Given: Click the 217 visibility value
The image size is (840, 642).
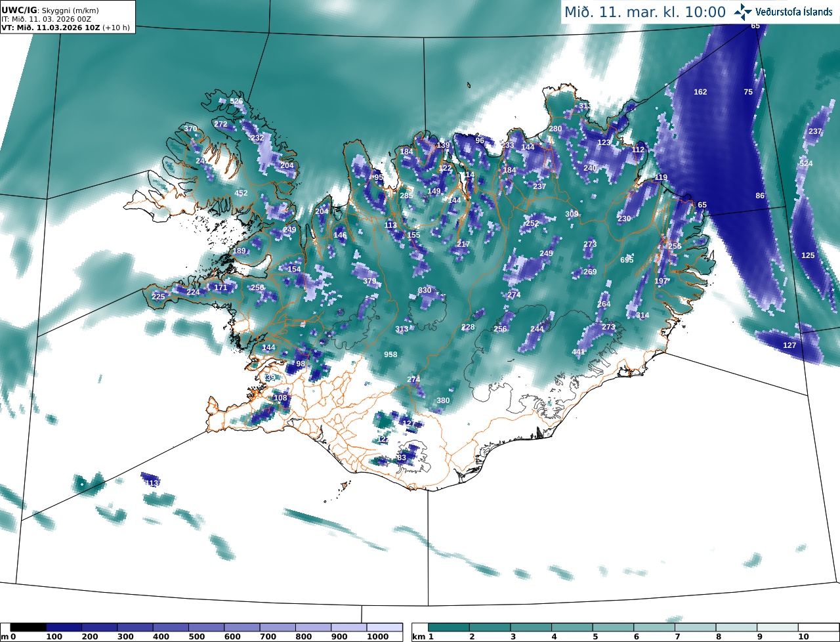Looking at the screenshot, I should [463, 244].
